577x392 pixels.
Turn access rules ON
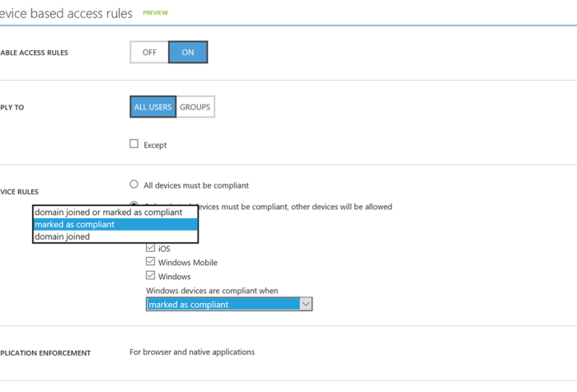(188, 53)
